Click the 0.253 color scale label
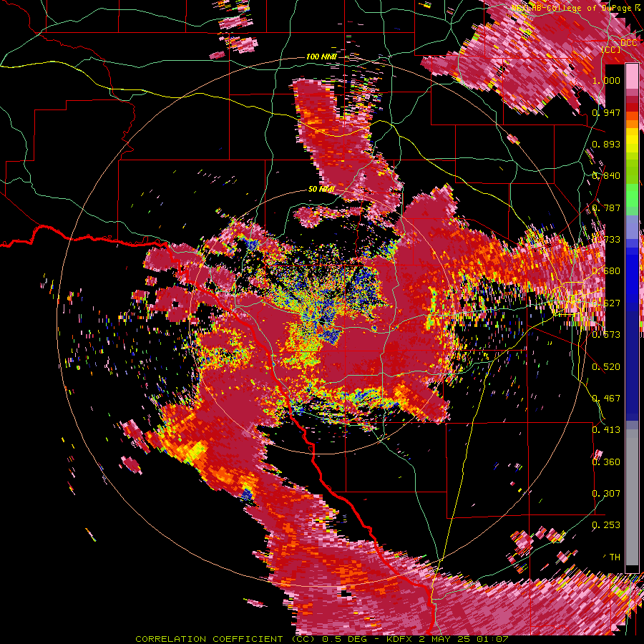The height and width of the screenshot is (644, 644). click(606, 525)
